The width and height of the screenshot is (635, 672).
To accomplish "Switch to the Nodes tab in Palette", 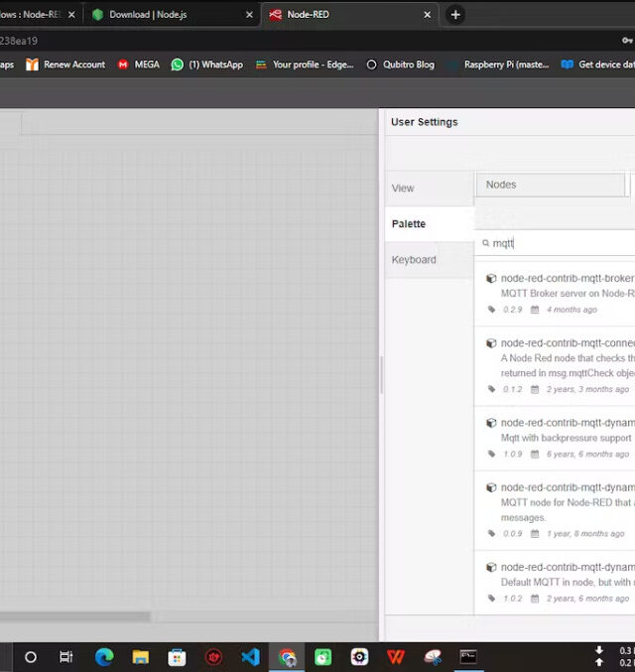I will tap(551, 185).
